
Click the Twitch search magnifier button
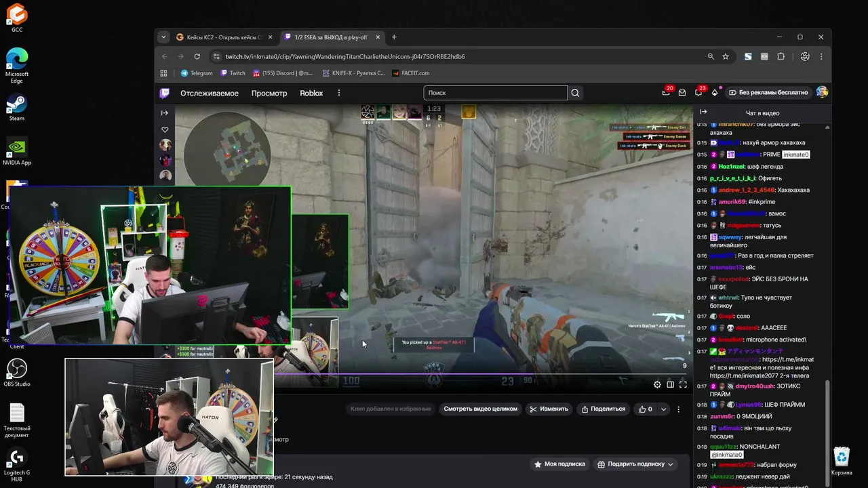point(575,93)
